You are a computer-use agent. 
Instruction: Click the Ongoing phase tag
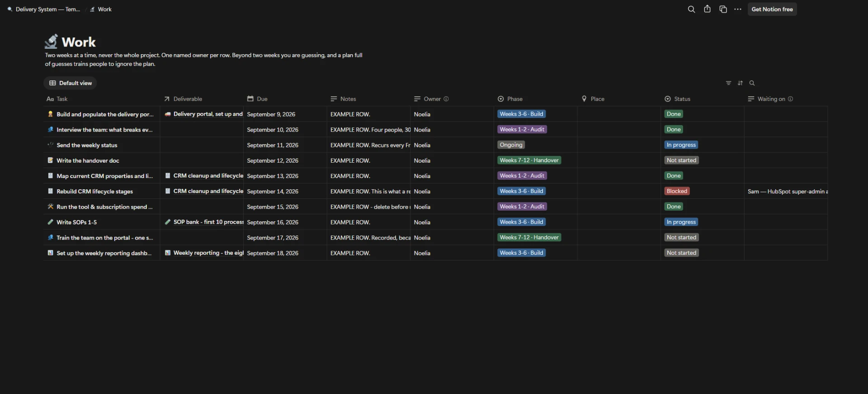click(x=511, y=145)
